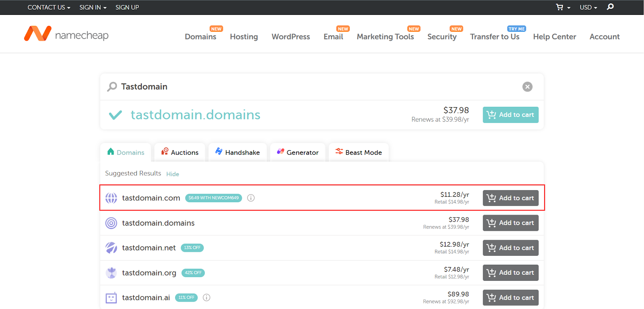Click the tastdomain.com globe icon
The image size is (644, 309).
click(111, 198)
